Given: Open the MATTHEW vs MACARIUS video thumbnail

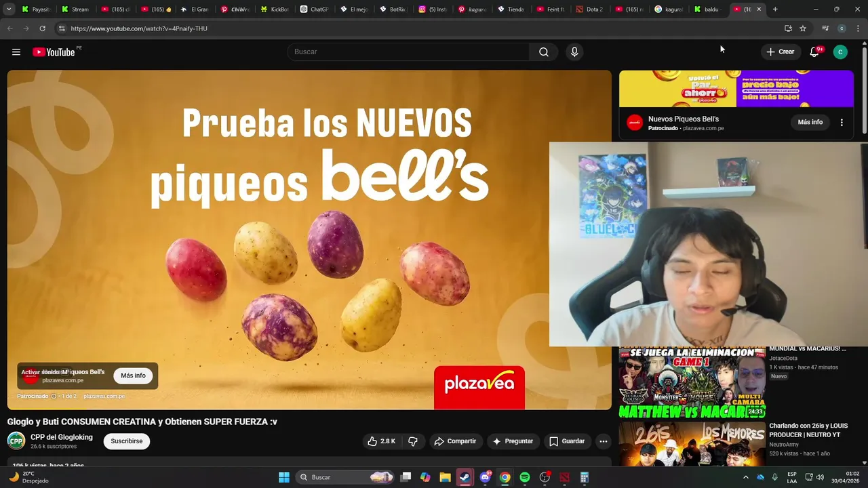Looking at the screenshot, I should [x=692, y=382].
